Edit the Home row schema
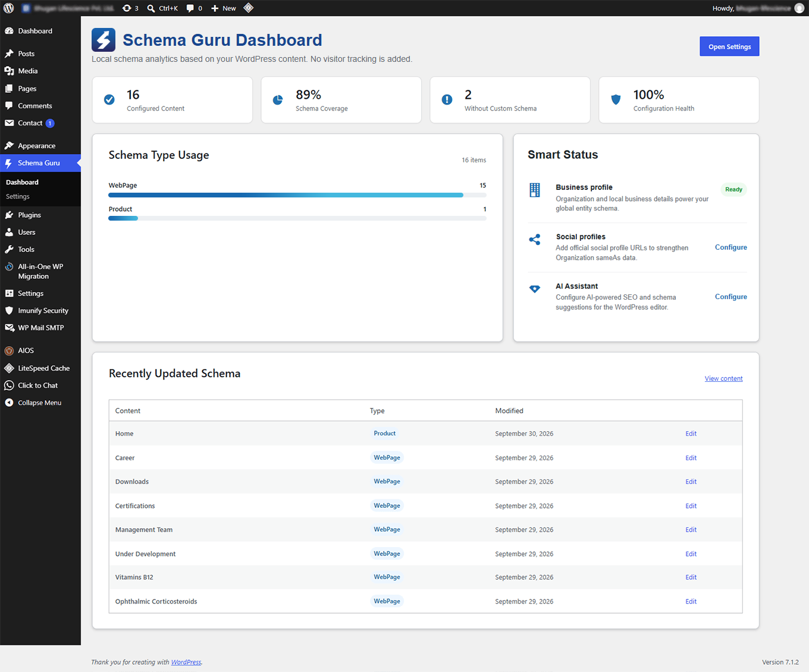The image size is (809, 672). [691, 434]
